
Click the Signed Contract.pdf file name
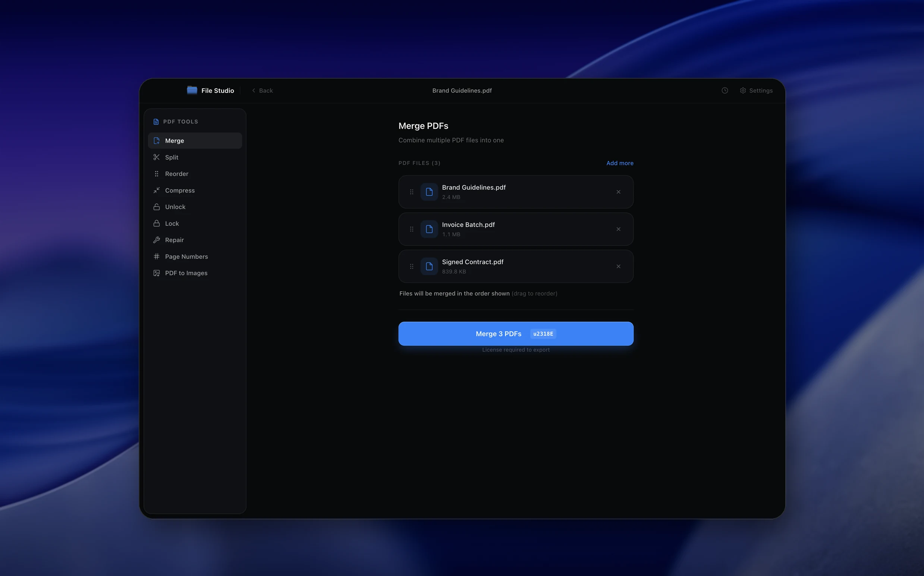click(472, 262)
